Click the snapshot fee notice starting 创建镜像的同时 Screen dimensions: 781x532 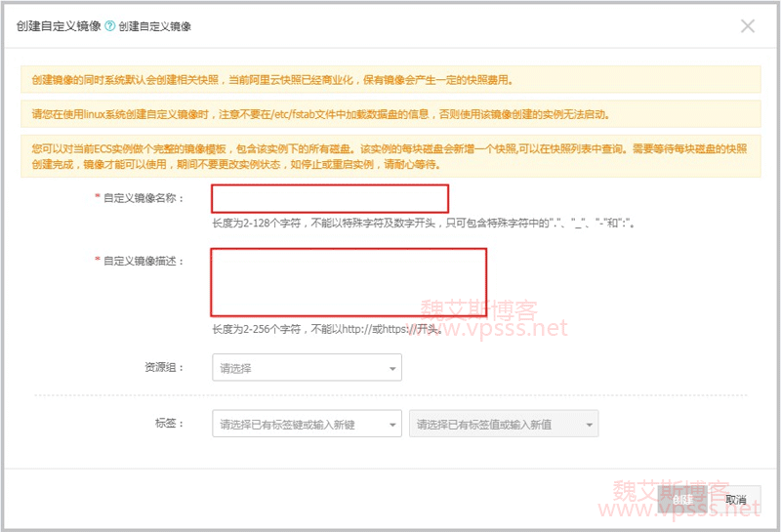[x=390, y=80]
